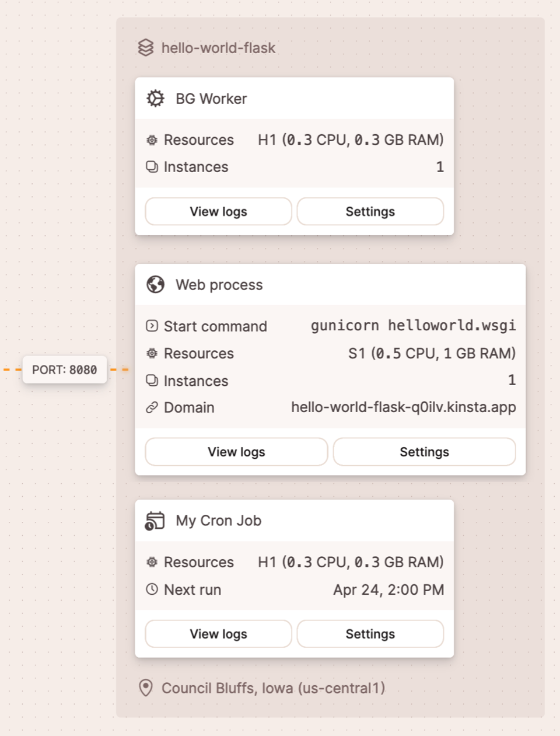Click the hello-world-flask-q0ilv.kinsta.app domain
The height and width of the screenshot is (736, 560).
pos(403,407)
